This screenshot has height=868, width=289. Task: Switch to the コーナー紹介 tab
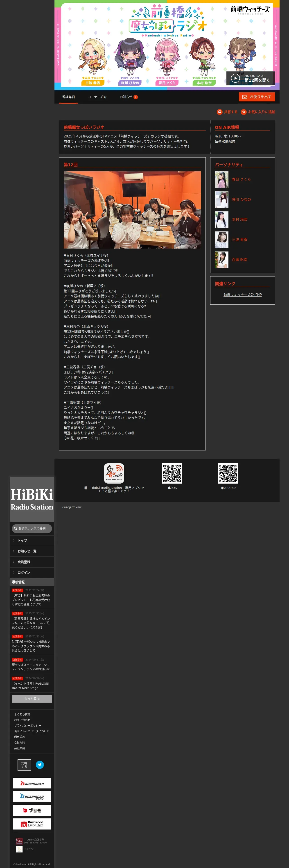(97, 97)
